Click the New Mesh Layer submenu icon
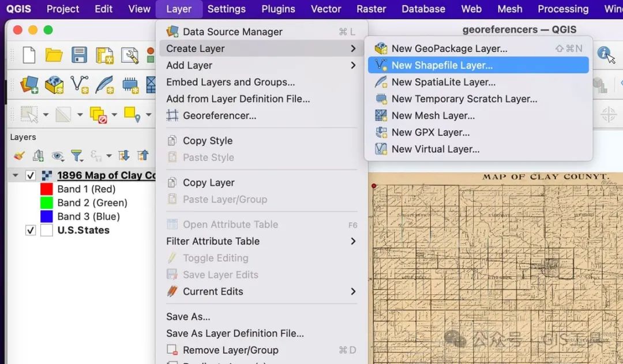Image resolution: width=623 pixels, height=364 pixels. coord(381,115)
